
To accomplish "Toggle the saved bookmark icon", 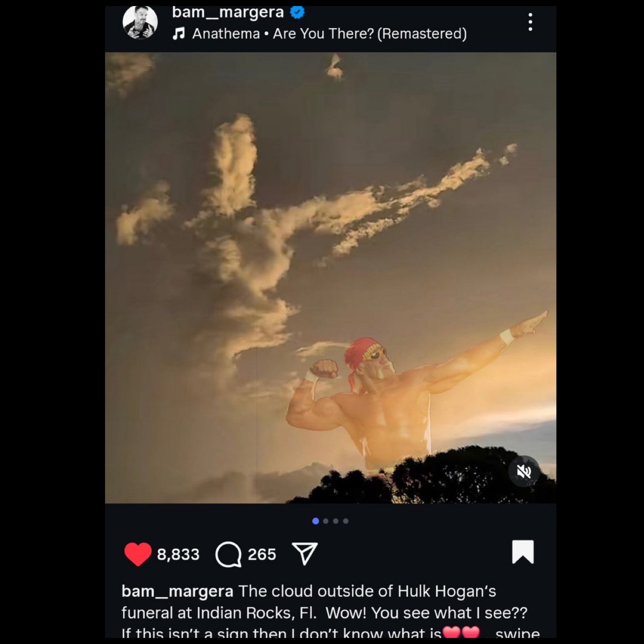I will point(523,552).
